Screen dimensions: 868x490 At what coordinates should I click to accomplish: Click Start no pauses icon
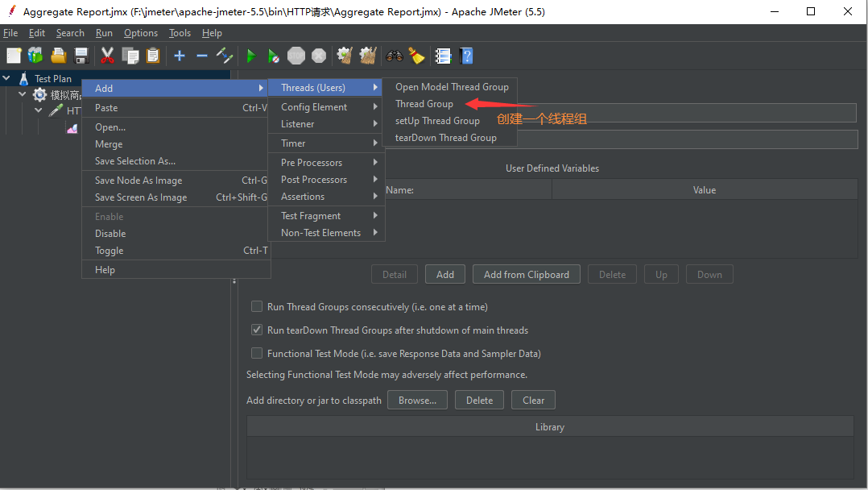coord(274,56)
